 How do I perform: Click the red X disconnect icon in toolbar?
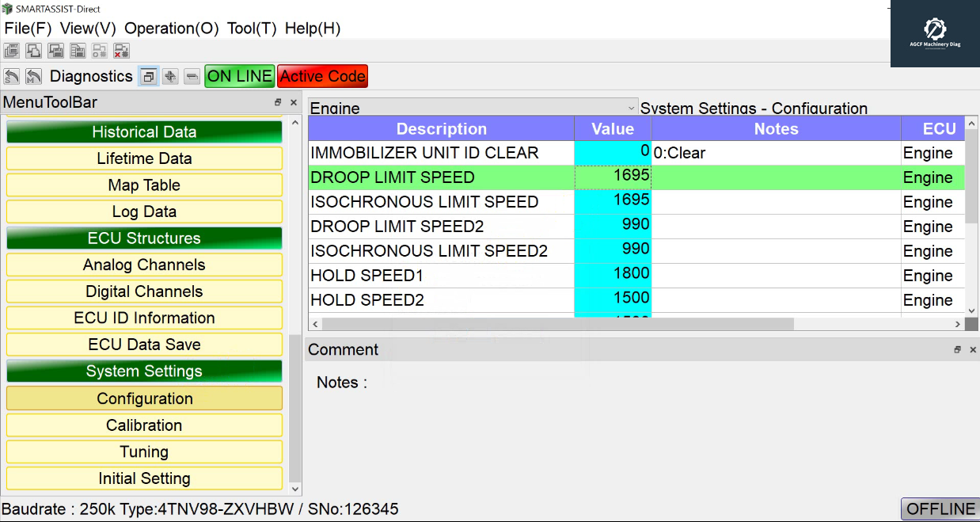point(121,51)
